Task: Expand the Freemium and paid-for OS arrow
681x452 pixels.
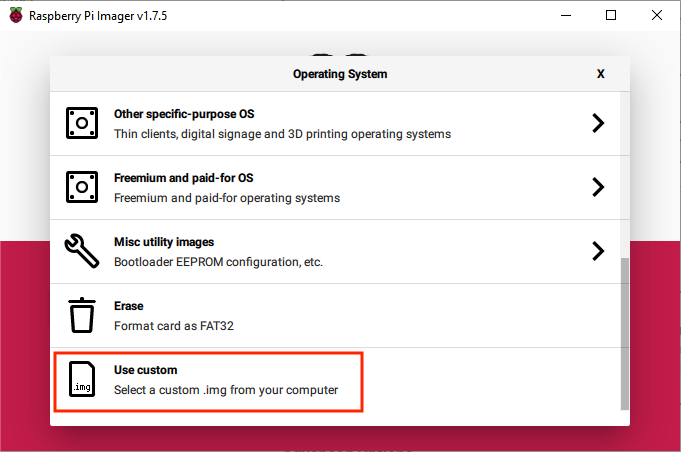Action: click(x=598, y=187)
